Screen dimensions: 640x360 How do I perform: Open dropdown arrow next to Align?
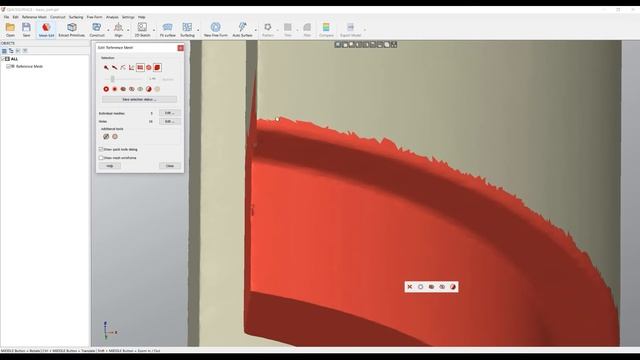pyautogui.click(x=128, y=29)
